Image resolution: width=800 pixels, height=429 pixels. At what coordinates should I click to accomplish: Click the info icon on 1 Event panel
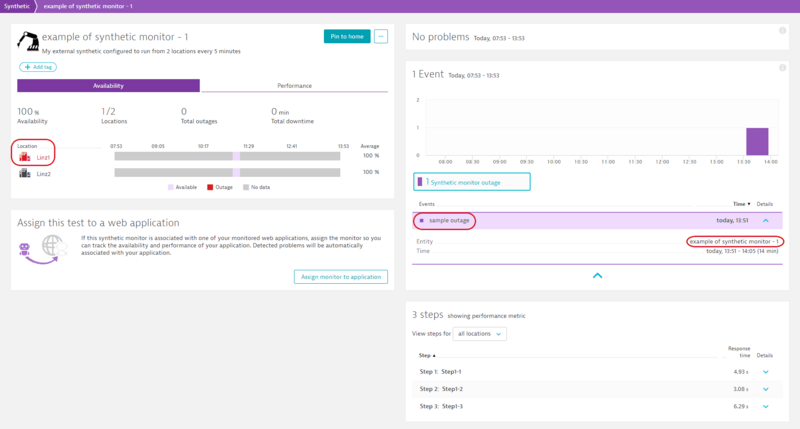[x=783, y=67]
